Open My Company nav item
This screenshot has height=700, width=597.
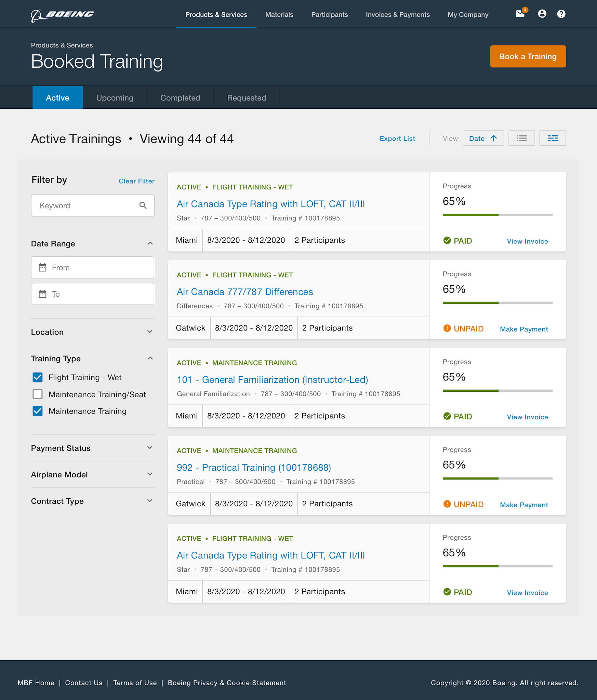coord(468,15)
